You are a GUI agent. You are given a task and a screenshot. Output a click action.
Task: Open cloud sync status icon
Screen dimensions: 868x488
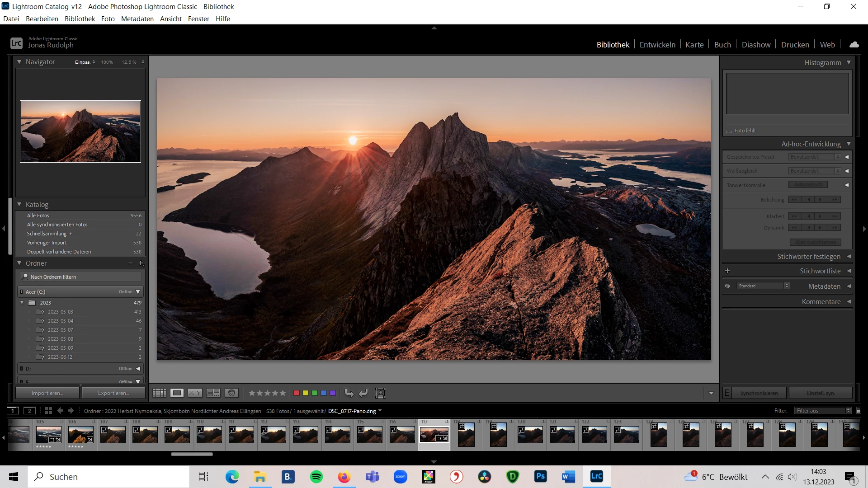tap(854, 45)
